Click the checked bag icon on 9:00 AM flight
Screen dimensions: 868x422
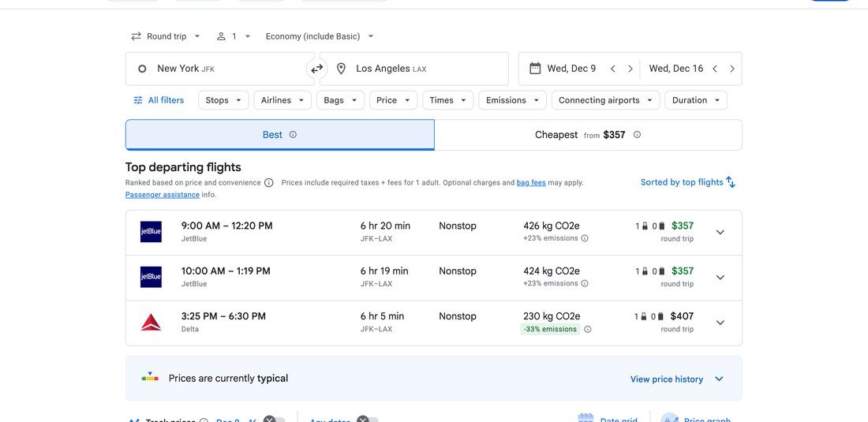point(661,226)
